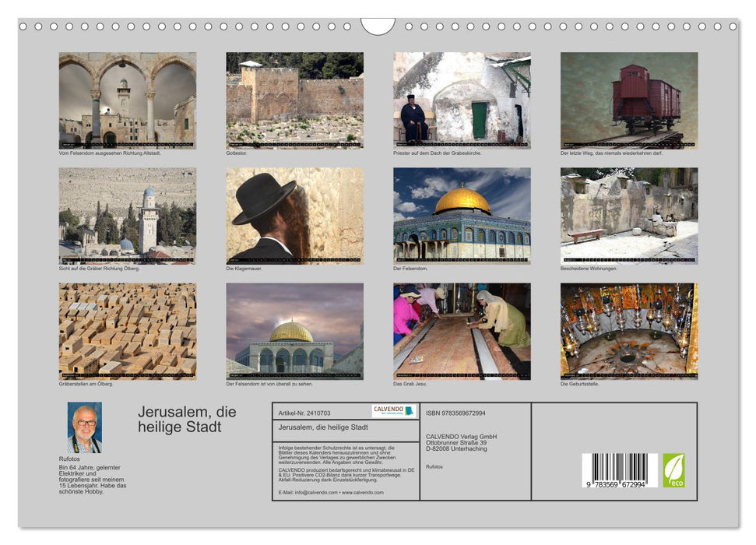Click the caption 'Vom Felsendom ausgesehen Richtung Altstadt.'
756x545 pixels.
click(x=110, y=153)
